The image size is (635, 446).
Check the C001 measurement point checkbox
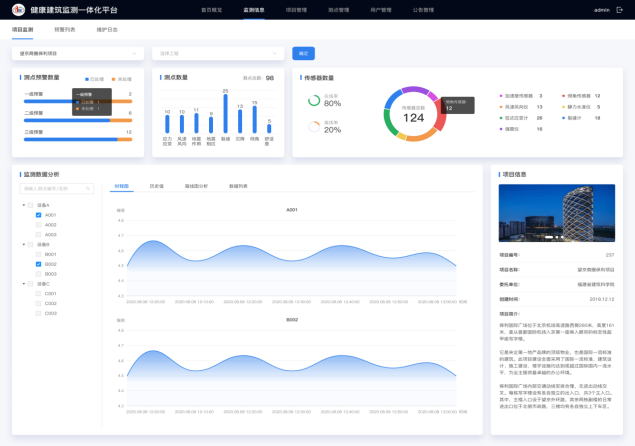coord(38,293)
